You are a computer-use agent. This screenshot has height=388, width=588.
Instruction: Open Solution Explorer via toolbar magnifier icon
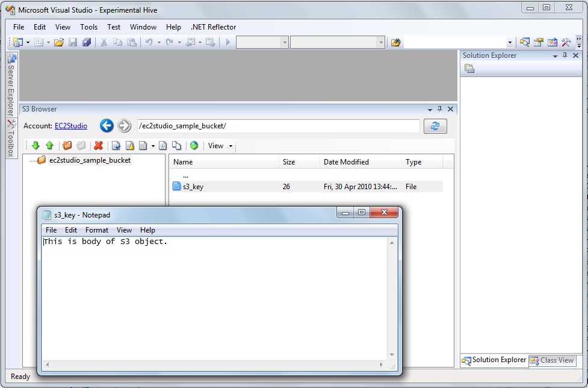525,42
